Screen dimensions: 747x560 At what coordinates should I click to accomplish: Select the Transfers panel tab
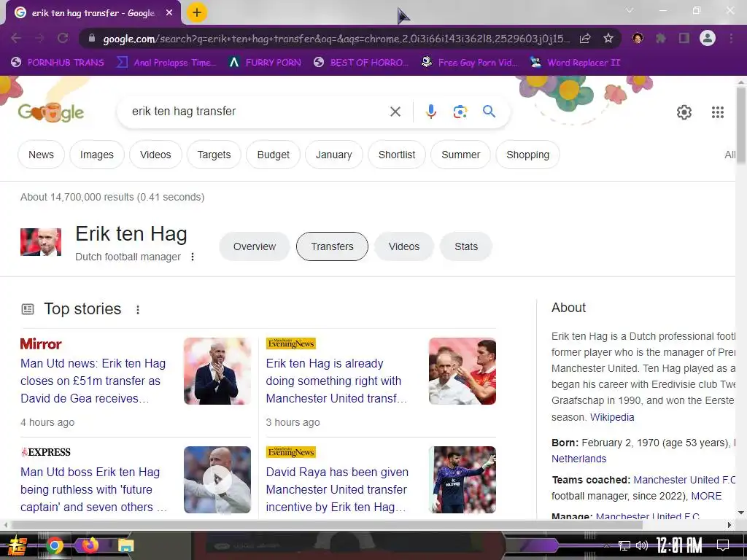point(332,246)
